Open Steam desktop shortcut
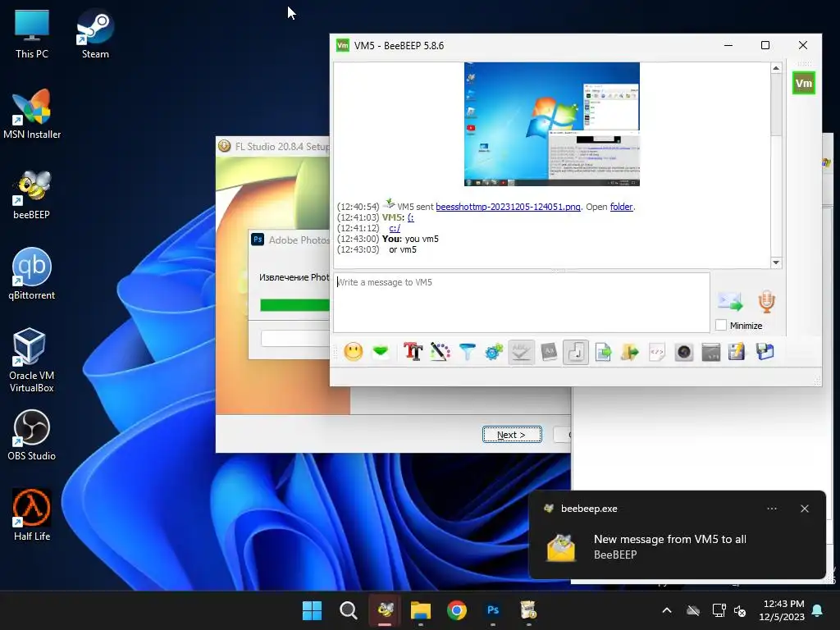Screen dimensions: 840x630 click(x=95, y=34)
